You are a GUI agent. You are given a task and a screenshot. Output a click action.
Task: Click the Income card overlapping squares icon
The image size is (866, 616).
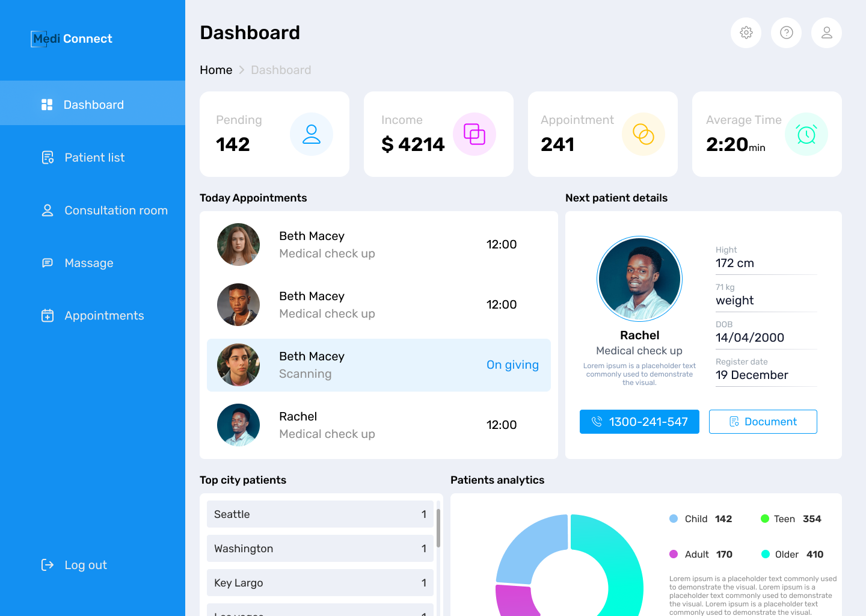(x=474, y=134)
